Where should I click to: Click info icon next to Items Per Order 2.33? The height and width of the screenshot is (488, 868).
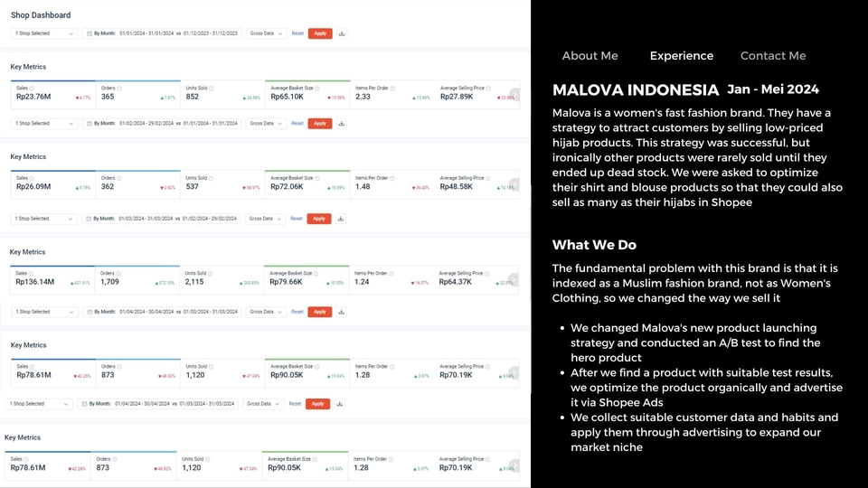tap(392, 89)
